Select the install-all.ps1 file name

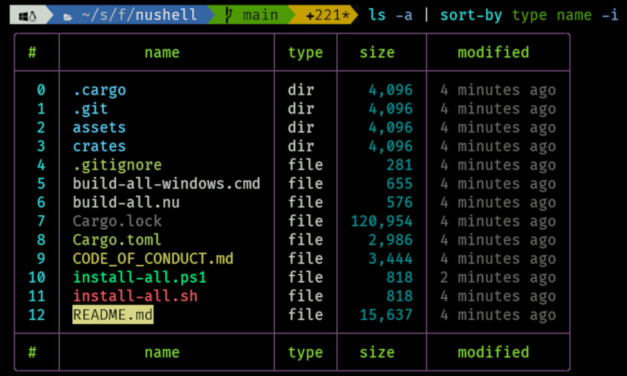140,278
